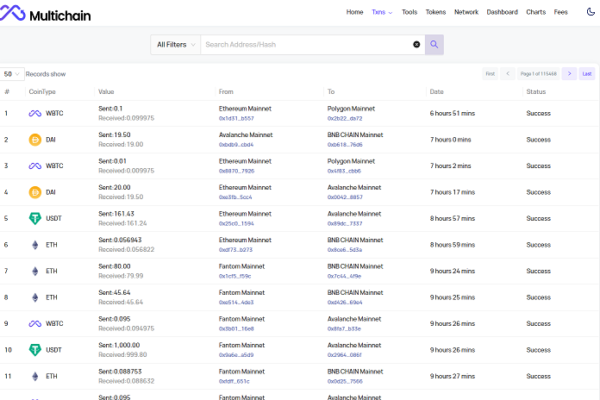Click the WBTC coin icon in row 3
The image size is (600, 400).
tap(35, 166)
